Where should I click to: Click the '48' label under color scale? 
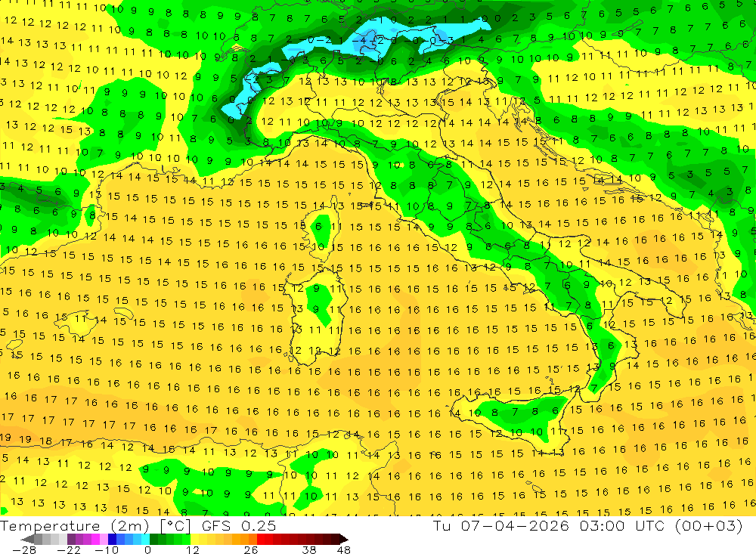click(x=344, y=549)
